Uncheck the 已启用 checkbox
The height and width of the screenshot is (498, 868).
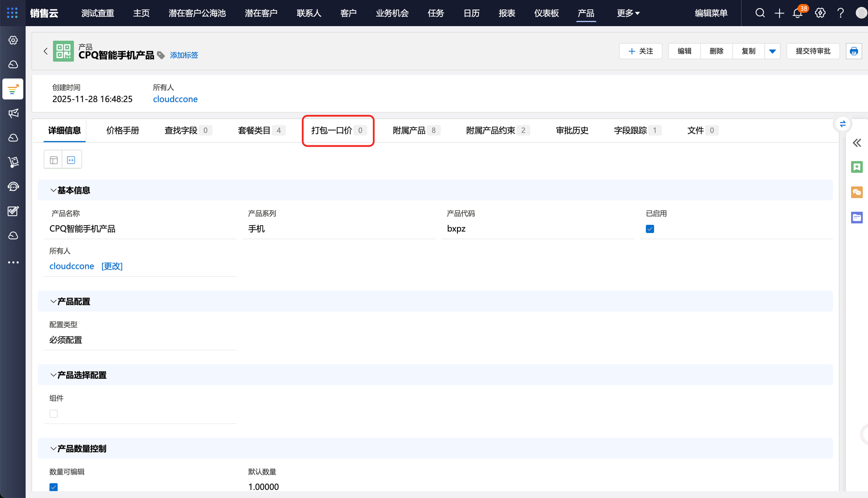(x=650, y=229)
